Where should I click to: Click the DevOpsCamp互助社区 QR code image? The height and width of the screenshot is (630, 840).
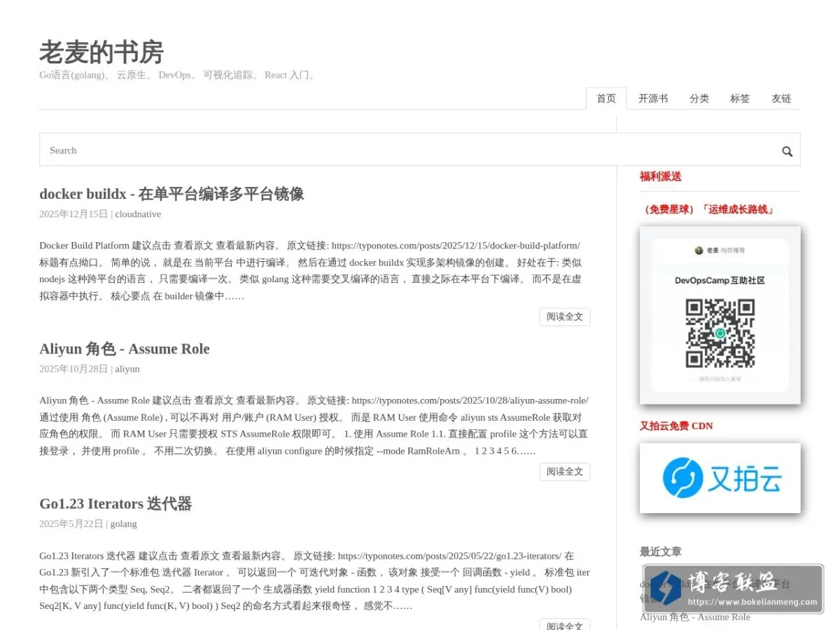720,315
